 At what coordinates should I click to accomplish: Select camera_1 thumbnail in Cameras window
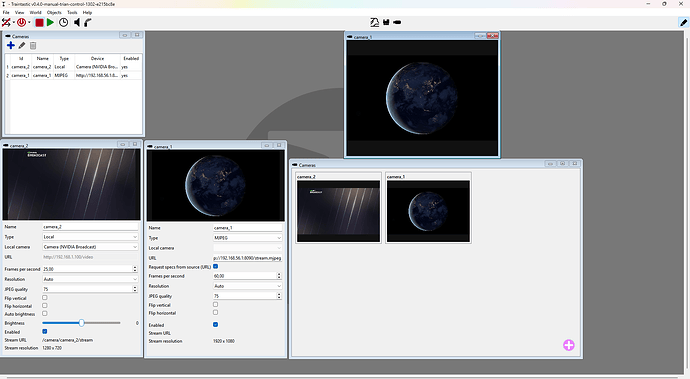tap(428, 208)
